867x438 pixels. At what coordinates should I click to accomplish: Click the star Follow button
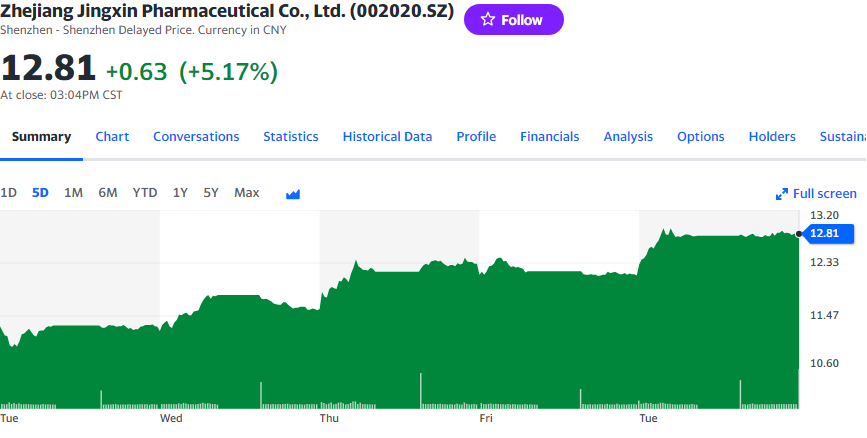coord(513,20)
